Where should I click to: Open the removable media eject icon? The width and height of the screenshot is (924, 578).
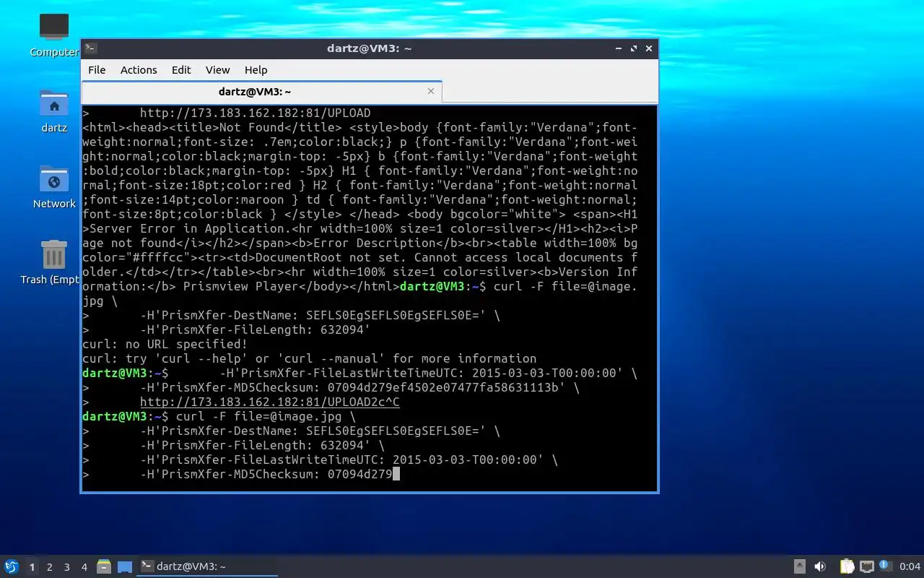[800, 566]
